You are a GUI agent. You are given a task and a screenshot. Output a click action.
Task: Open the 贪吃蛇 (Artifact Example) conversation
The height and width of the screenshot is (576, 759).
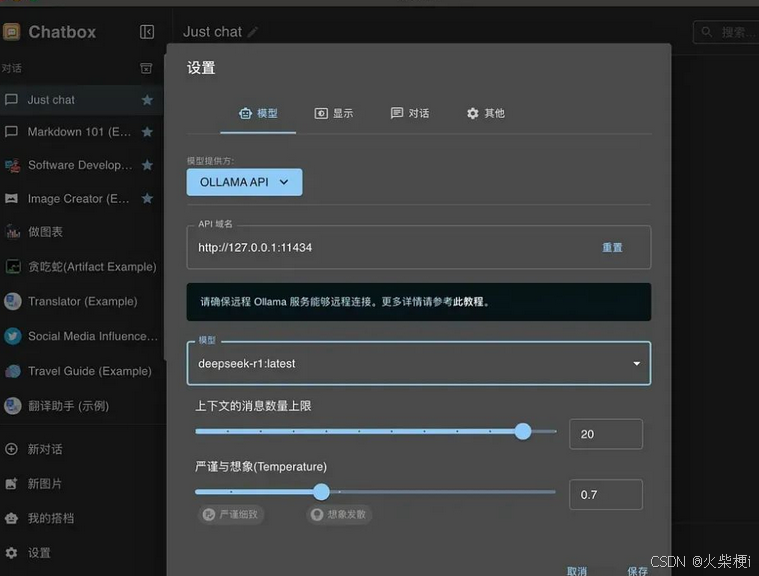coord(81,267)
